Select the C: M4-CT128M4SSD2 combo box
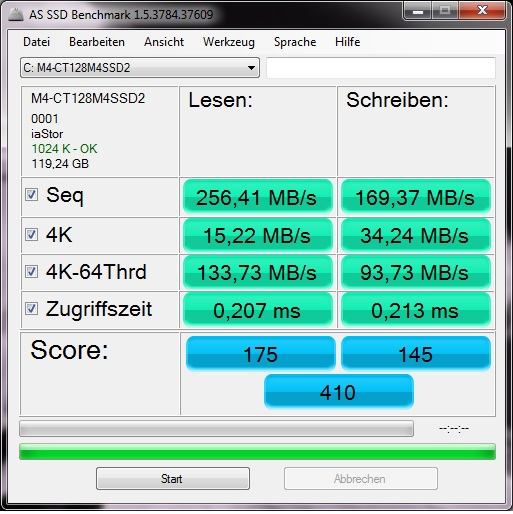Image resolution: width=513 pixels, height=514 pixels. [x=140, y=68]
